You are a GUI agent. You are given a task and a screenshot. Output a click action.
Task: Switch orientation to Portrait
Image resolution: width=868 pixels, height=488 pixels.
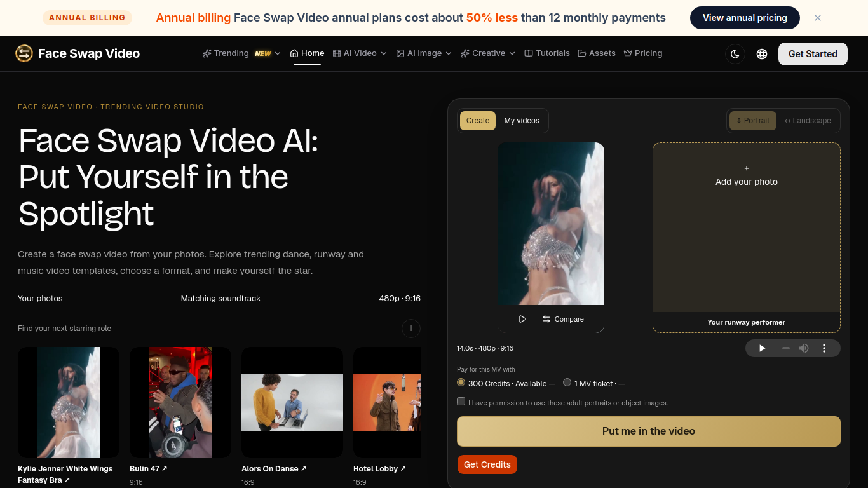click(753, 121)
